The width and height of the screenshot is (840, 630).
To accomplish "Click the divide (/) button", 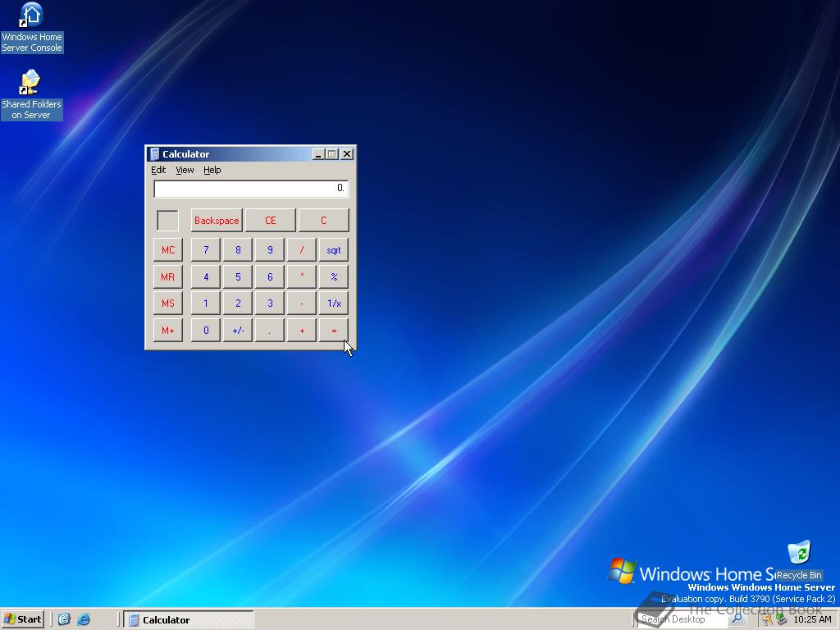I will point(302,249).
